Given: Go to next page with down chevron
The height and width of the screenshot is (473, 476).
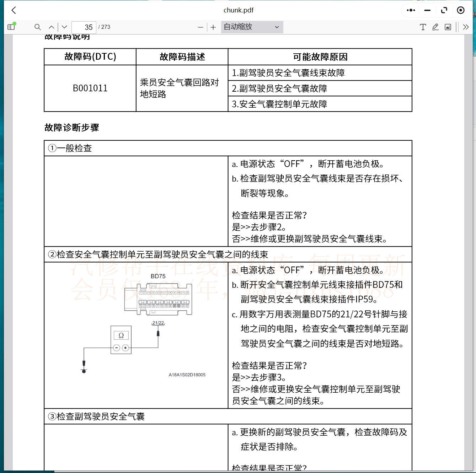Looking at the screenshot, I should [x=64, y=27].
